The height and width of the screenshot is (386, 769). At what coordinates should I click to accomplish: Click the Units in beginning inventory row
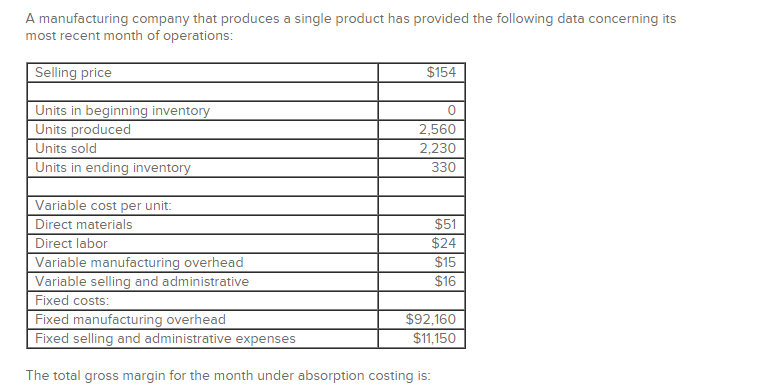click(246, 110)
